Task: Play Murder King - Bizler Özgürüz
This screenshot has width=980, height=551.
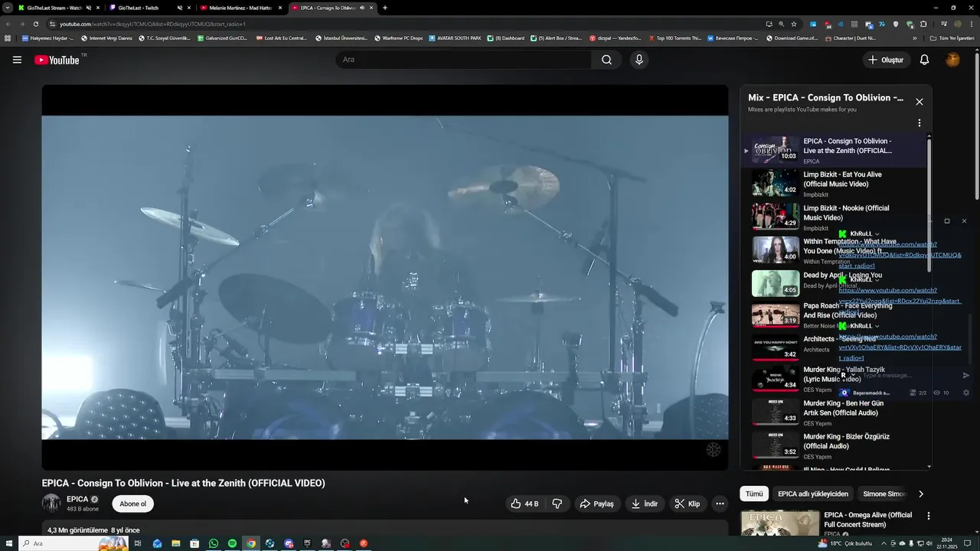Action: pos(834,445)
